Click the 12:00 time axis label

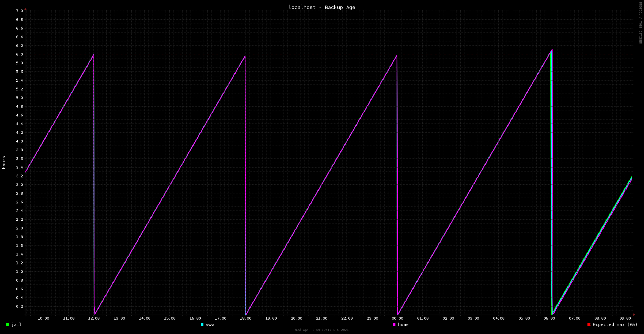click(94, 318)
